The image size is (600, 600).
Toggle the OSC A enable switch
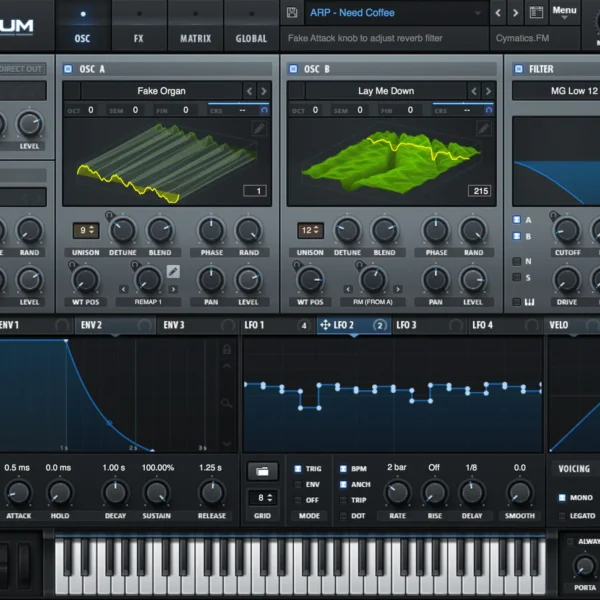click(x=68, y=69)
